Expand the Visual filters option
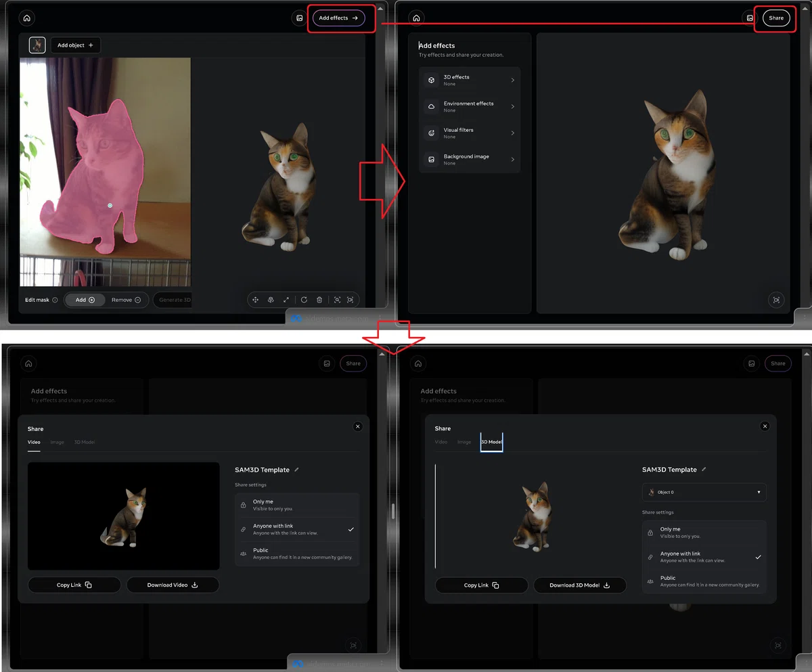This screenshot has width=812, height=672. click(x=470, y=133)
